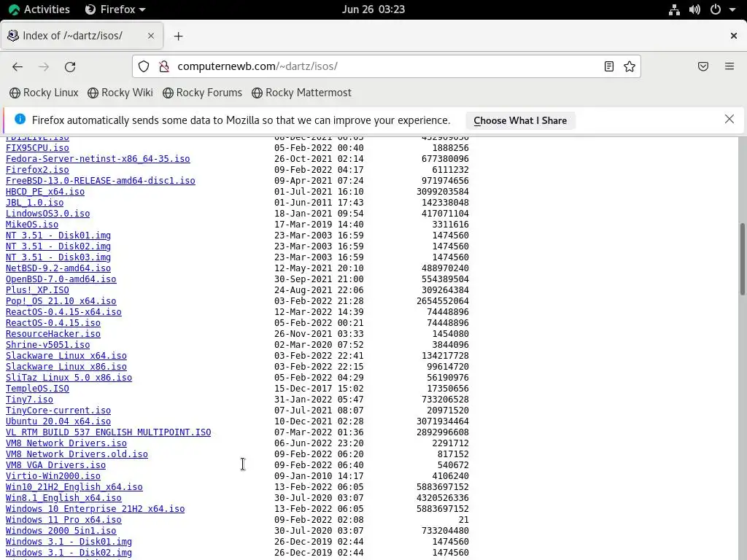Open Windows_2000_5in1.iso link
Viewport: 747px width, 560px height.
61,532
